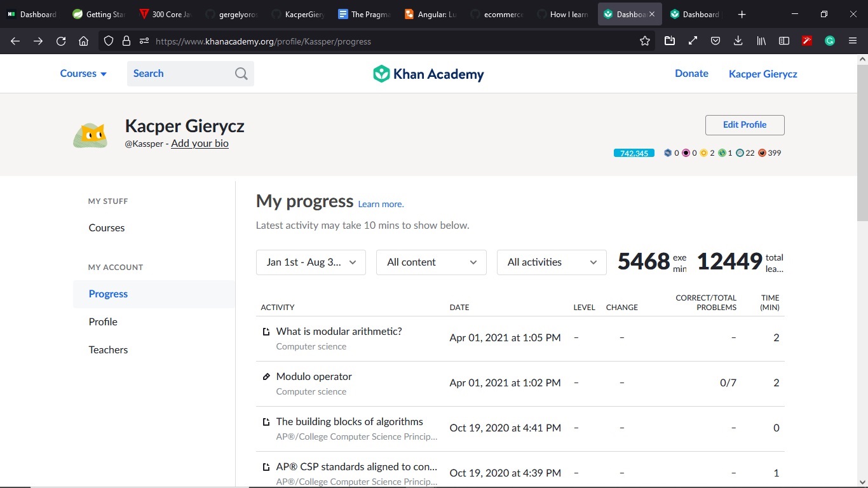Click the Khan Academy logo

click(428, 74)
